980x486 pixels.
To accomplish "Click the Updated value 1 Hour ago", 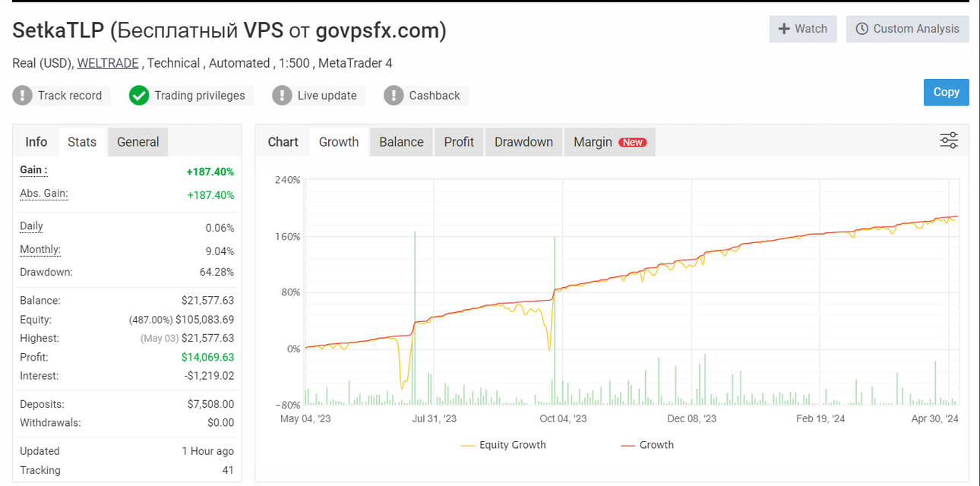I will click(207, 451).
